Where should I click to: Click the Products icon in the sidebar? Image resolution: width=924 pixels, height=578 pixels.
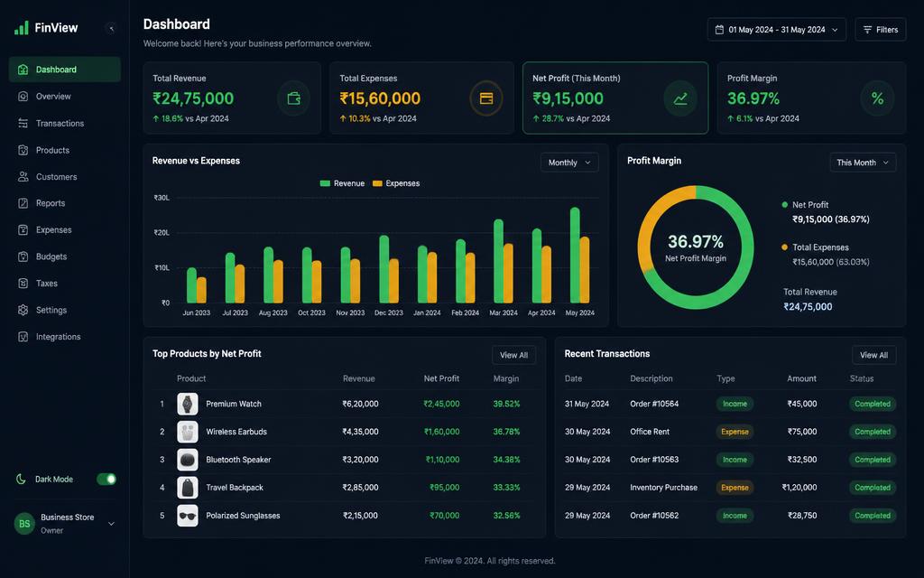pos(23,150)
